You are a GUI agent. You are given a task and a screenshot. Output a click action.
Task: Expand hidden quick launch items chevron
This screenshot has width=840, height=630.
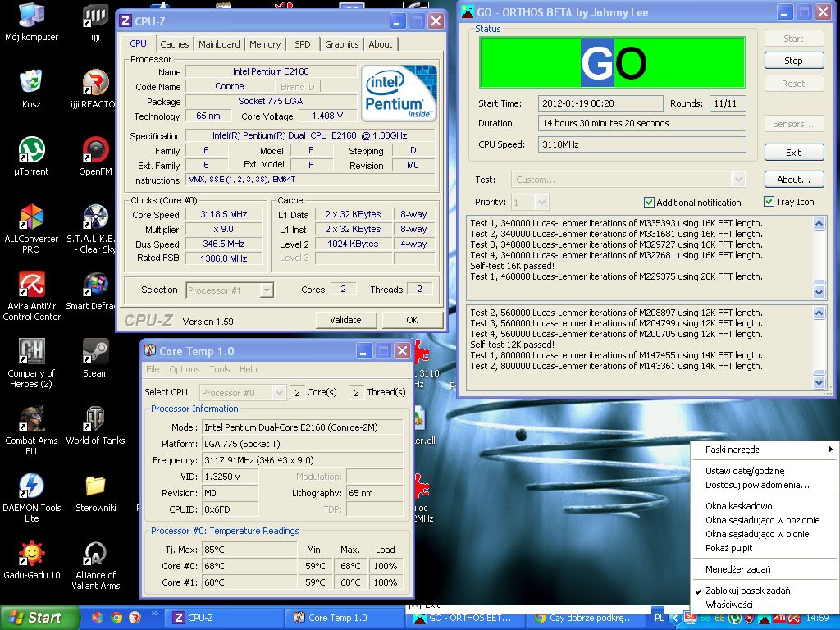[155, 614]
